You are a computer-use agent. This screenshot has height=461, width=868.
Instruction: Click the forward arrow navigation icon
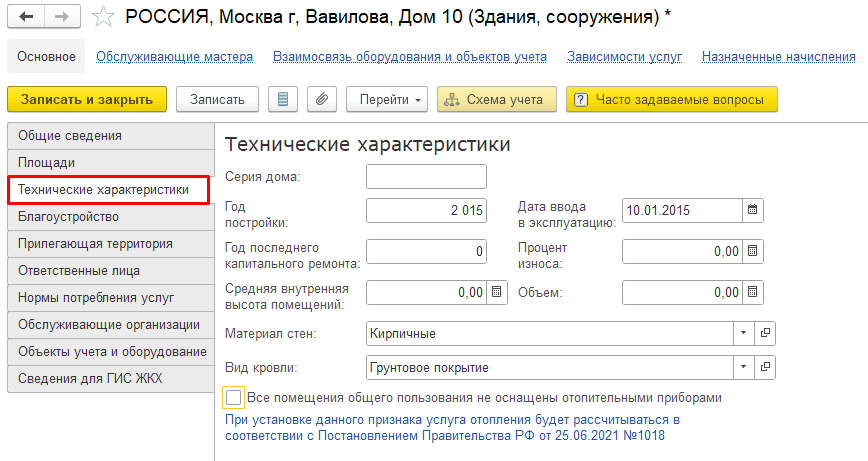[62, 17]
